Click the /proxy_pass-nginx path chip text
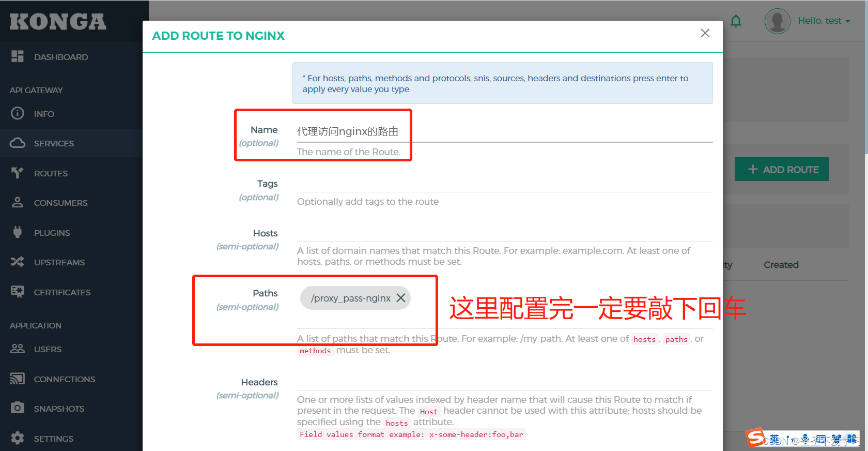Viewport: 868px width, 451px height. [x=350, y=298]
